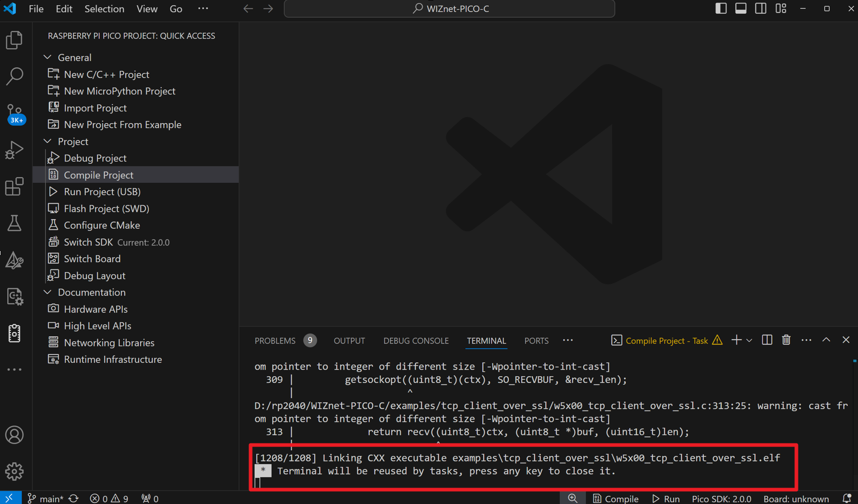Show additional views via activity bar ellipsis
This screenshot has height=504, width=858.
click(14, 370)
